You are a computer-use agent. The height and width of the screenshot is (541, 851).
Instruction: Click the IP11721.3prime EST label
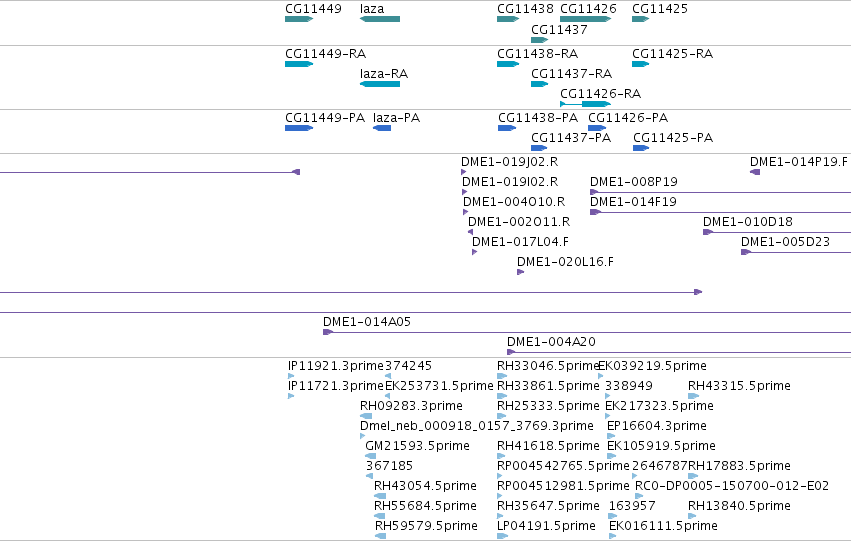(335, 386)
